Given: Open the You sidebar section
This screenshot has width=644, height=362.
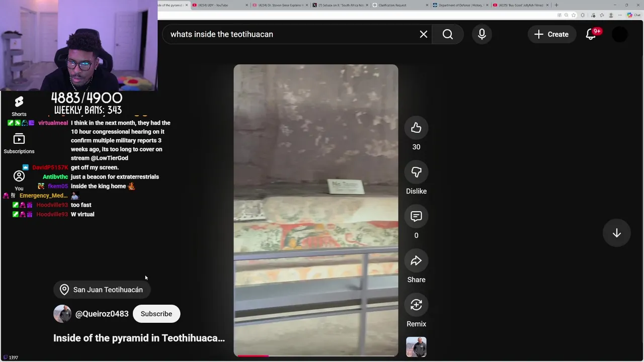Looking at the screenshot, I should coord(19,180).
